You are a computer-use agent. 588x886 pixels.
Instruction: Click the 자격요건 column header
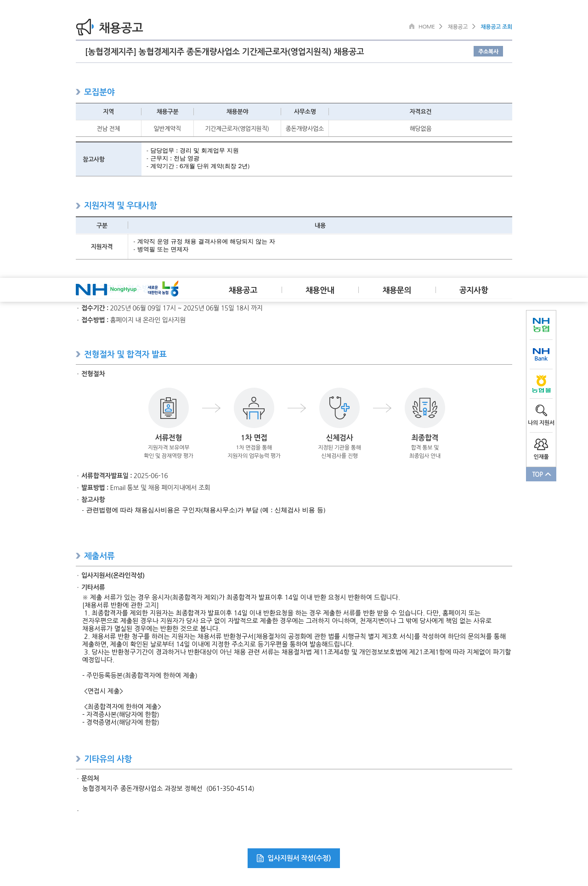click(420, 112)
